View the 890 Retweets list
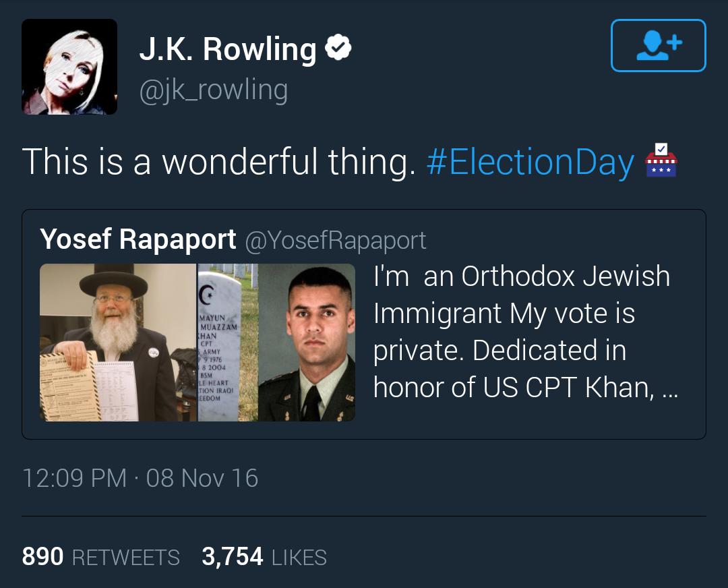This screenshot has width=728, height=588. coord(101,557)
